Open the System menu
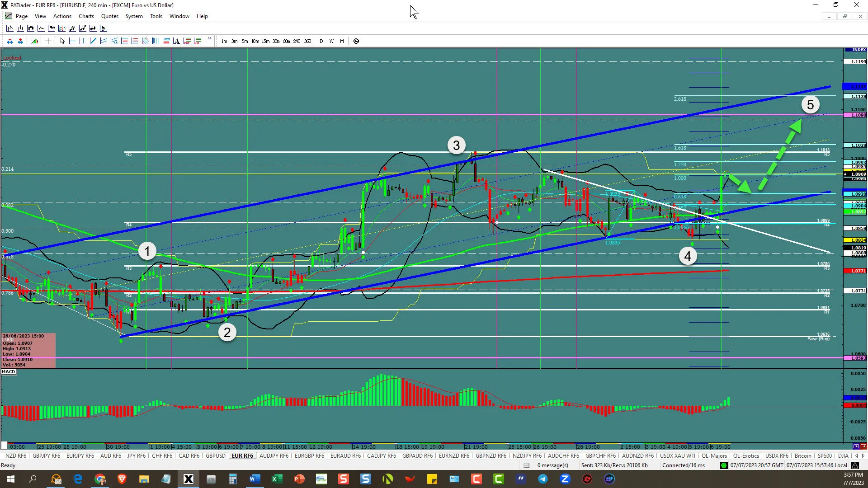The image size is (868, 488). (134, 16)
